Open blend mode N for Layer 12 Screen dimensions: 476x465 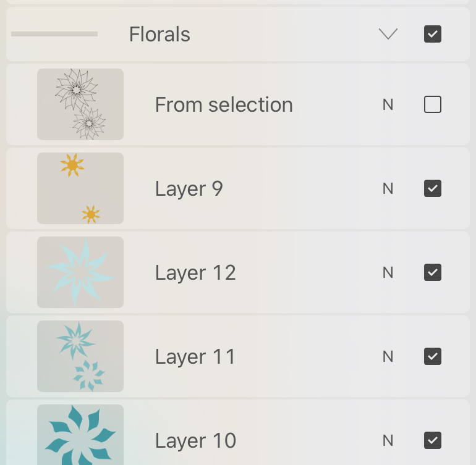click(388, 272)
